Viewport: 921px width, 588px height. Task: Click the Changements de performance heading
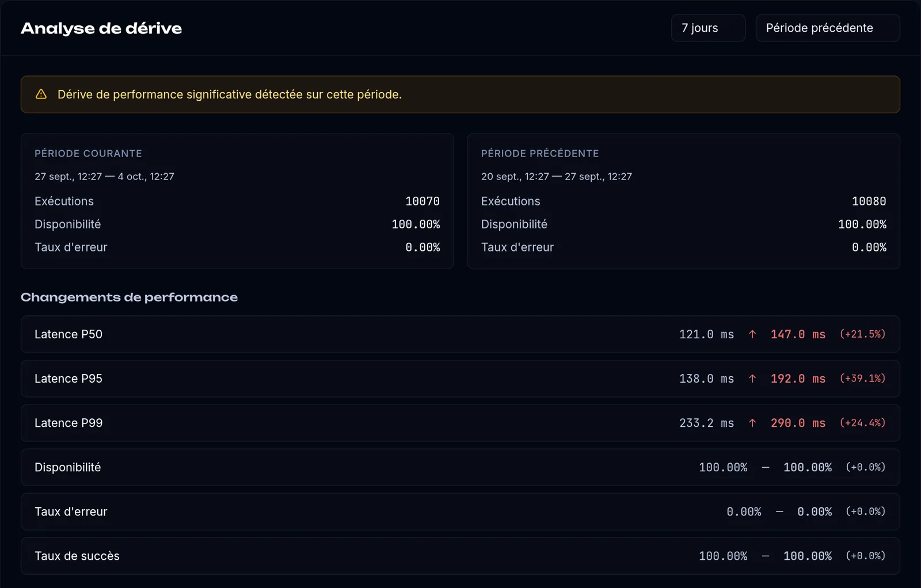click(129, 297)
